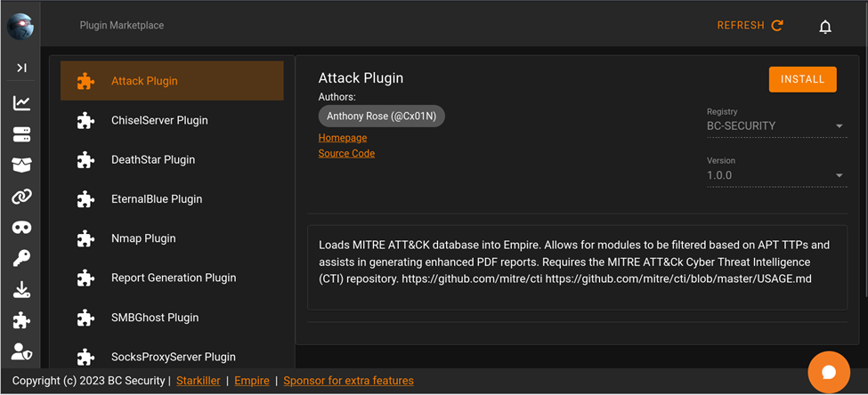Viewport: 868px width, 395px height.
Task: Open the download arrow sidebar icon
Action: click(x=21, y=289)
